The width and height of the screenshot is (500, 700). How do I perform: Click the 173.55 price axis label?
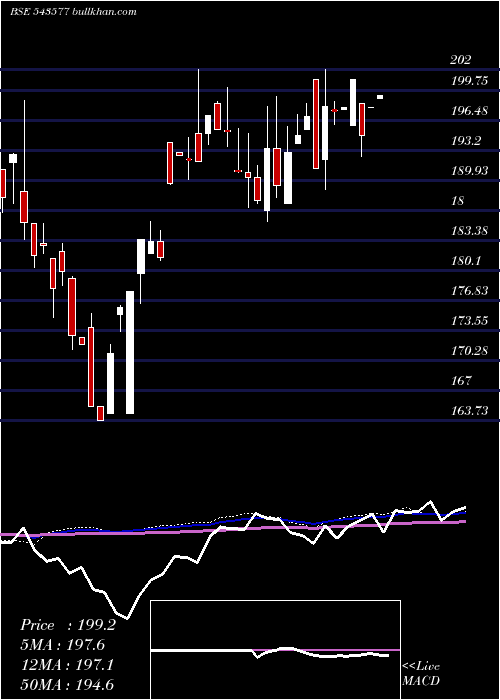470,321
